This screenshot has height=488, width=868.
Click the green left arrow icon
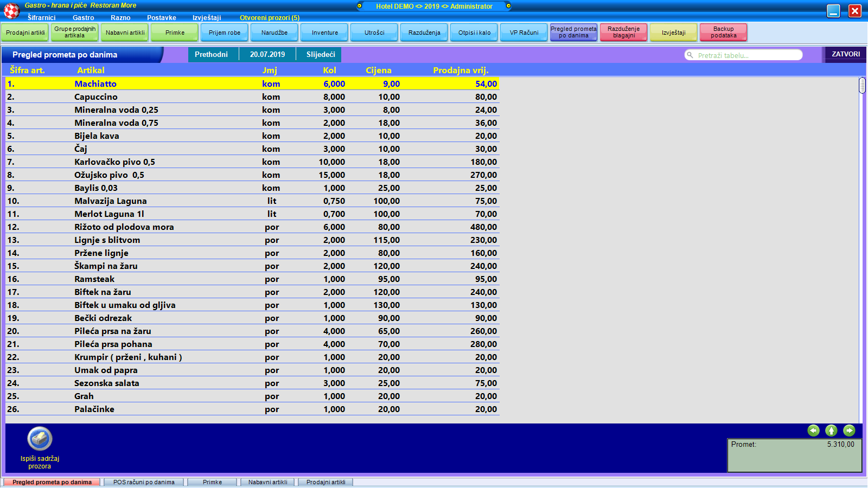click(813, 431)
